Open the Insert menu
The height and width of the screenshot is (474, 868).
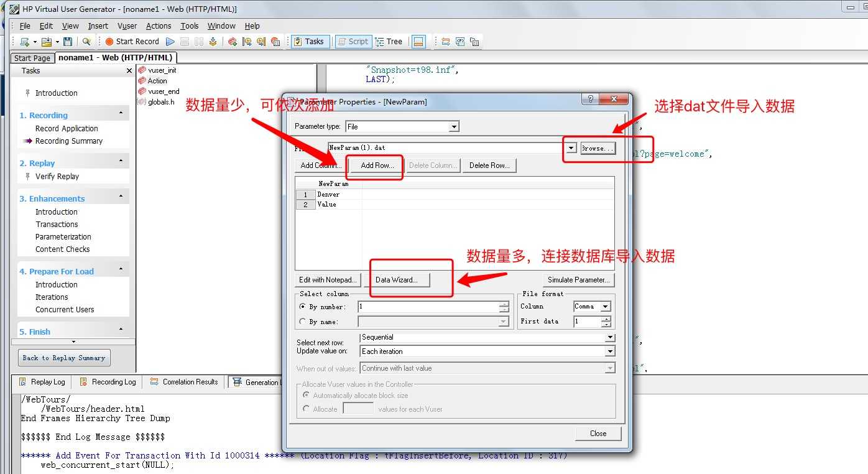[x=98, y=26]
